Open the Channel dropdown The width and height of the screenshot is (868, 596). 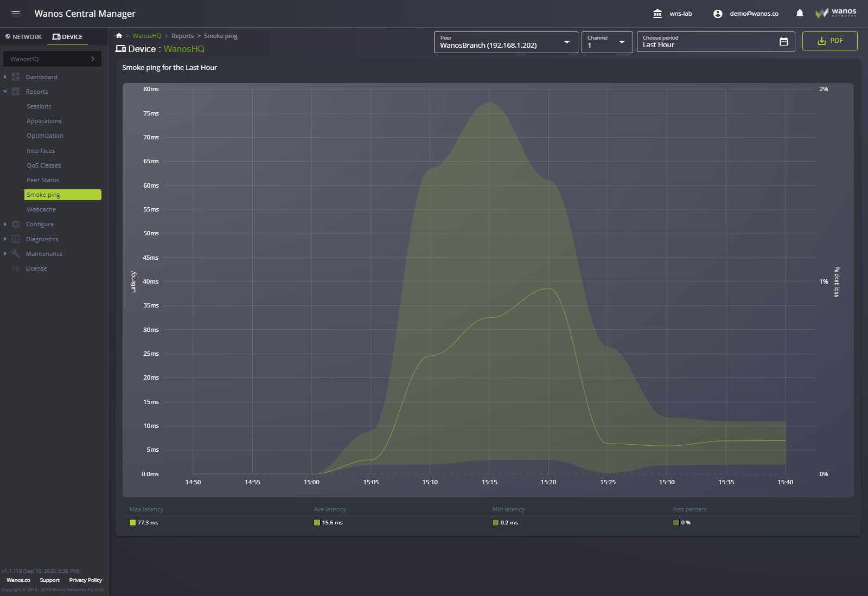point(607,42)
